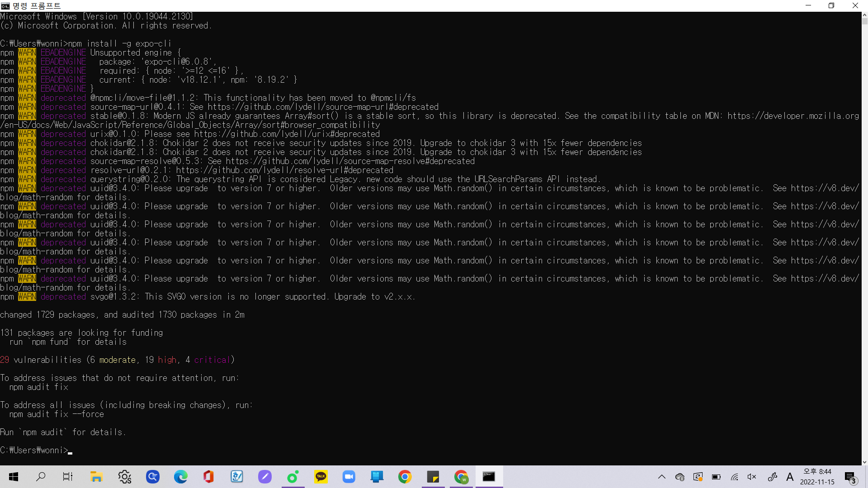This screenshot has height=488, width=868.
Task: Open the purple pen notes app
Action: tap(265, 477)
